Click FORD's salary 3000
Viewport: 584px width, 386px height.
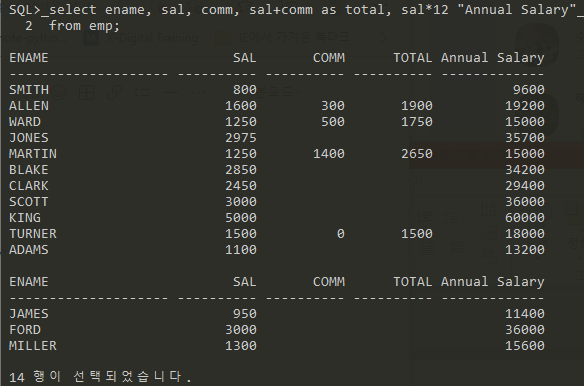(241, 330)
